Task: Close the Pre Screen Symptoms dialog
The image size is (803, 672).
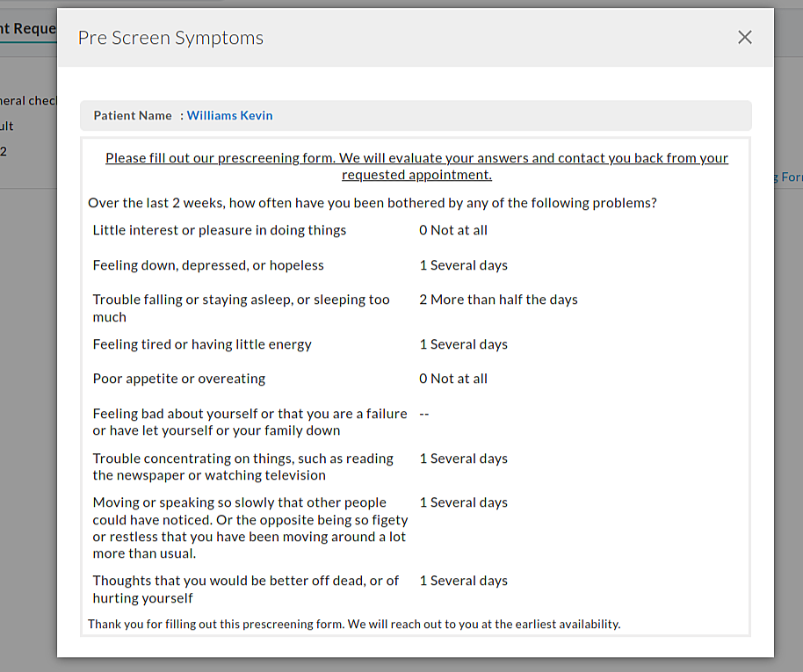Action: click(x=744, y=37)
